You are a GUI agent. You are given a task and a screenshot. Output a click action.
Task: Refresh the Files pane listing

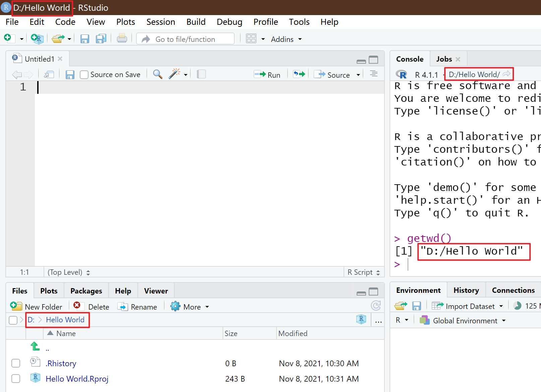point(376,306)
